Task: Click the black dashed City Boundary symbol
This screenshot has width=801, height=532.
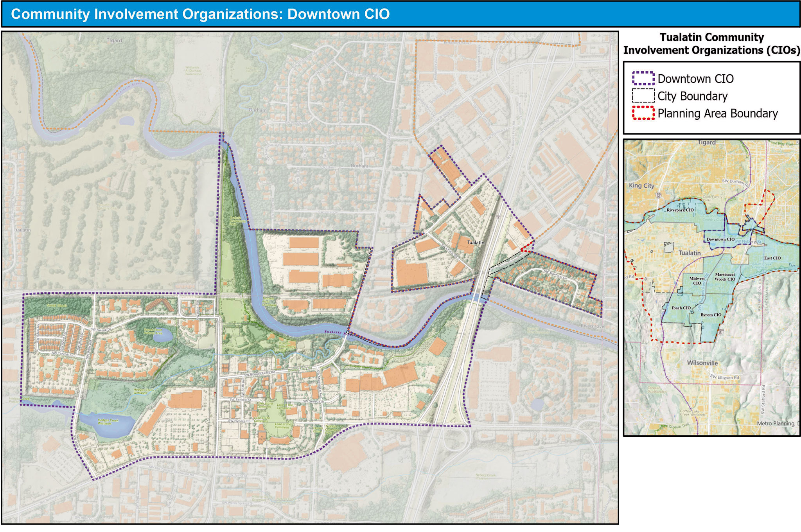Action: (x=643, y=96)
